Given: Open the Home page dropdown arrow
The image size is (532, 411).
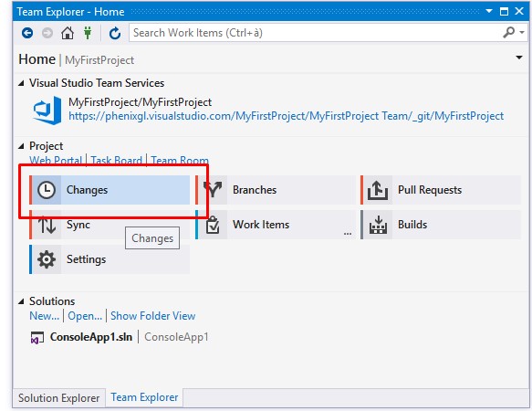Looking at the screenshot, I should (518, 58).
